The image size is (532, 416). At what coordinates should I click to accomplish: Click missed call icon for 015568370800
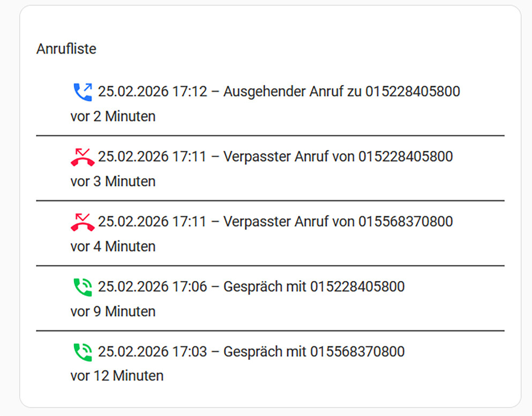click(83, 222)
